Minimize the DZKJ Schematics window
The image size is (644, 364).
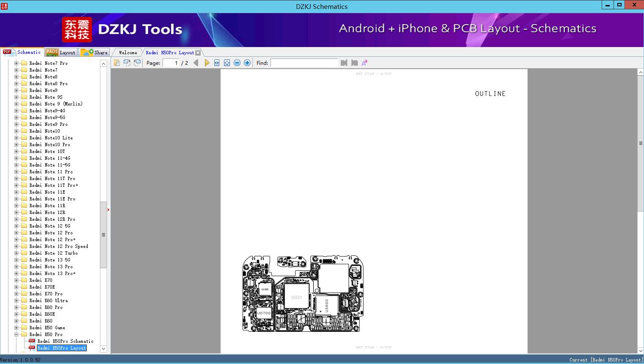coord(608,5)
